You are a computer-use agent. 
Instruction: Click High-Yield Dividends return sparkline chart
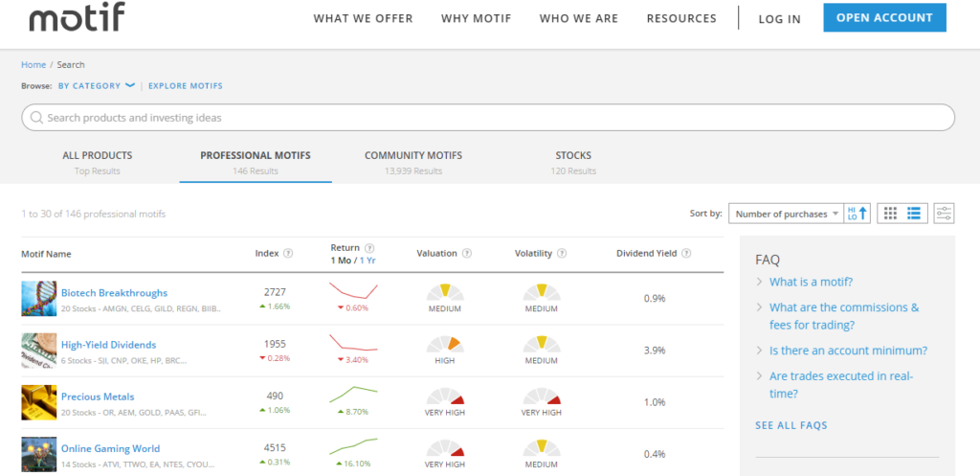point(353,343)
